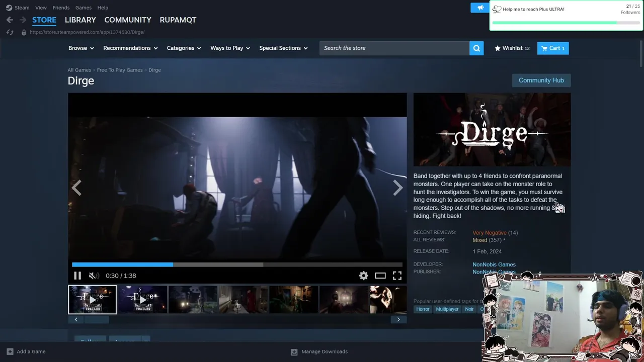The height and width of the screenshot is (362, 644).
Task: Show the next media item with the right arrow
Action: click(398, 188)
